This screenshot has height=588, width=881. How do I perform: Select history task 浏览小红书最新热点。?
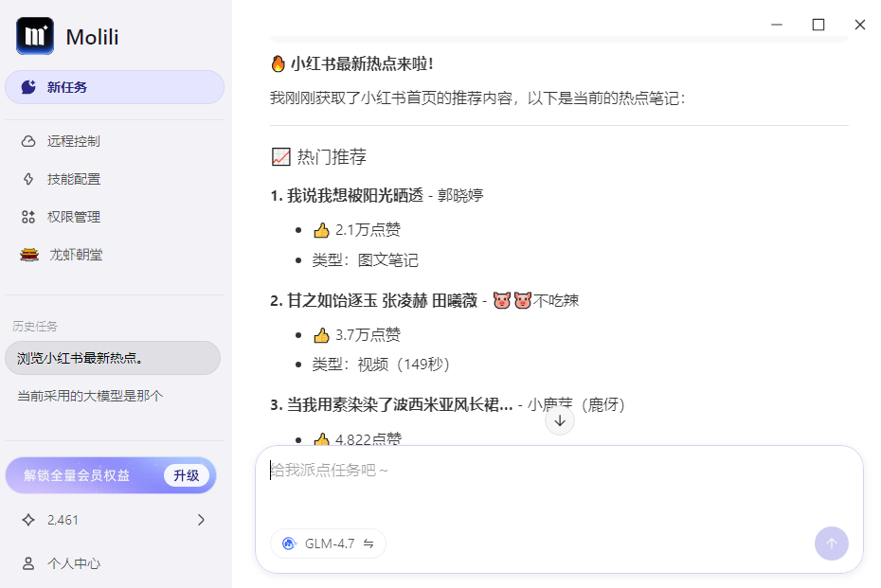point(113,358)
